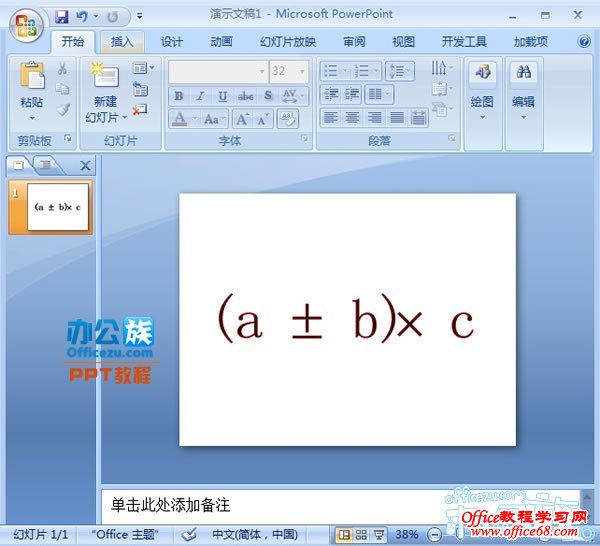600x546 pixels.
Task: Switch to the 开发工具 tab
Action: [464, 41]
